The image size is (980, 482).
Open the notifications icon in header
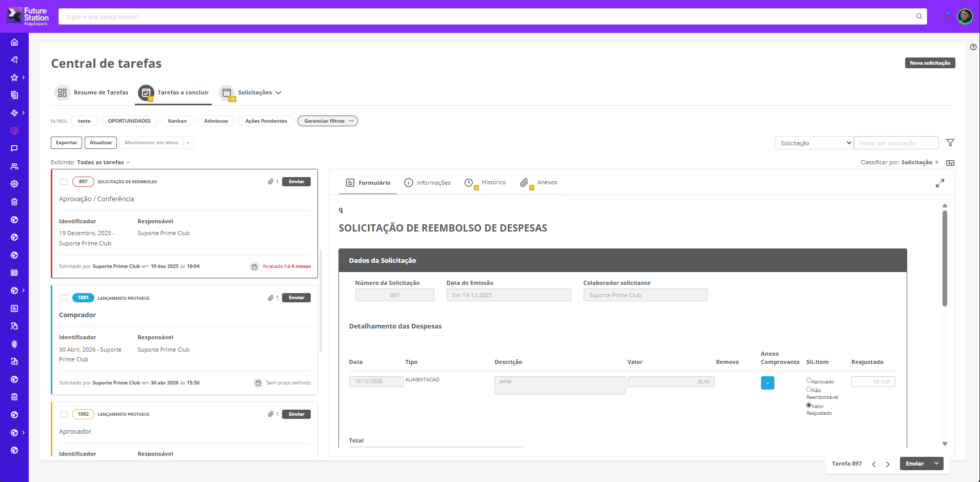(946, 16)
